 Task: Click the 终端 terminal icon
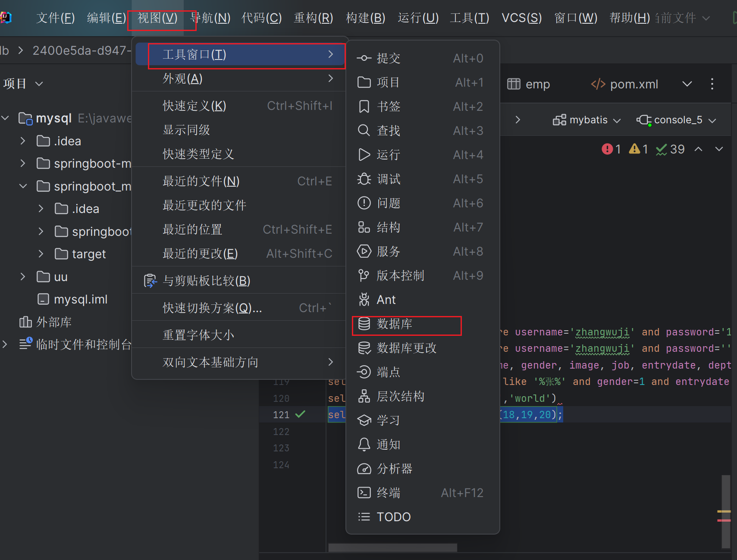pyautogui.click(x=364, y=493)
